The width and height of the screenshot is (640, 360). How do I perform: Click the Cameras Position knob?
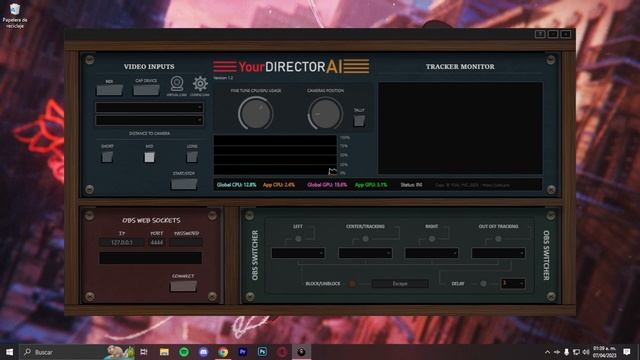325,113
